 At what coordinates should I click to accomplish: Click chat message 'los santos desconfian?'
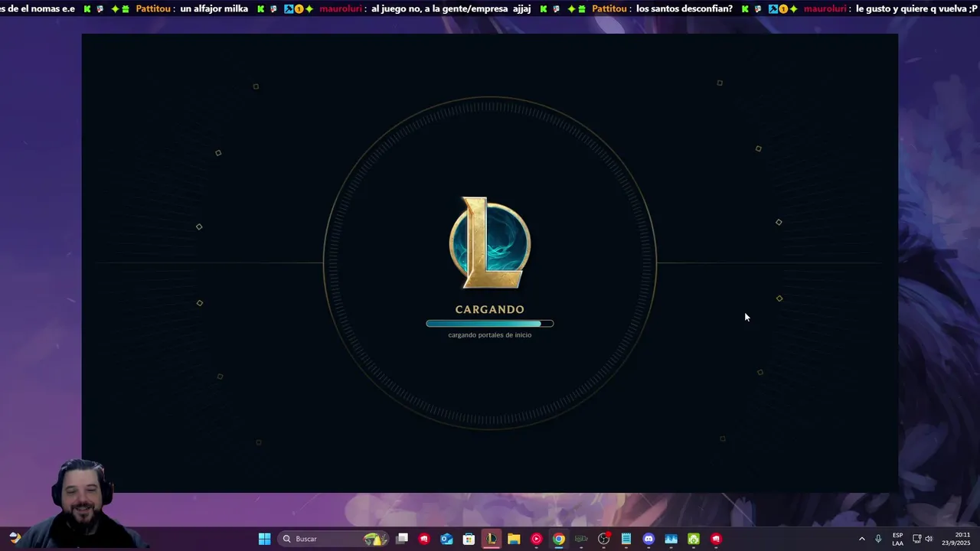(x=684, y=9)
